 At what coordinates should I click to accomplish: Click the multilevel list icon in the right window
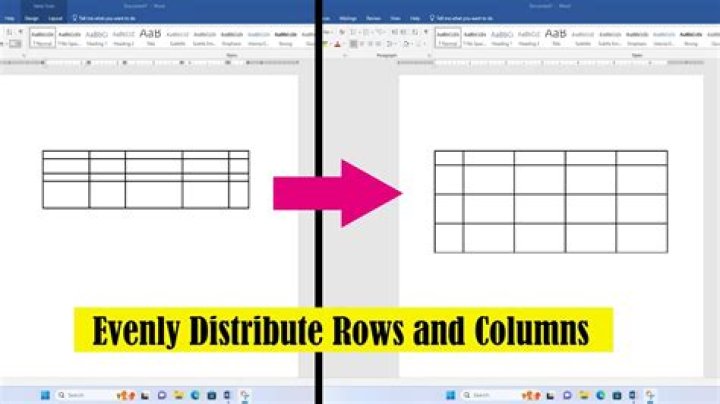click(x=379, y=32)
